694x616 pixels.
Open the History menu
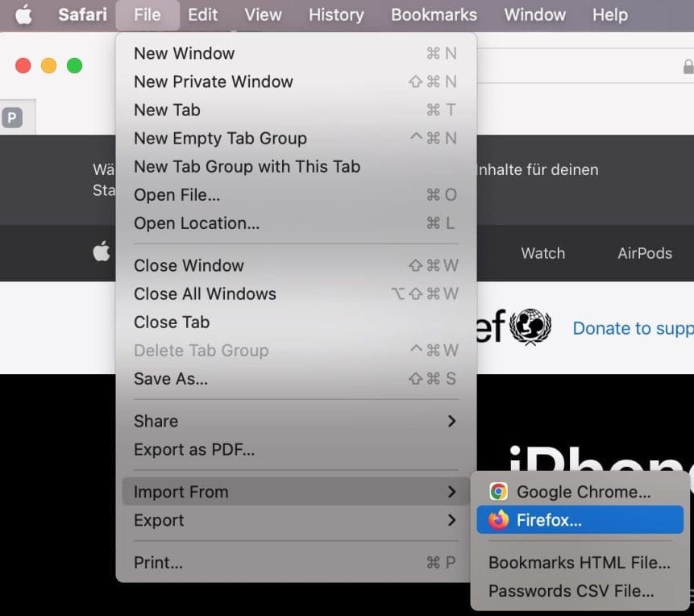point(336,15)
